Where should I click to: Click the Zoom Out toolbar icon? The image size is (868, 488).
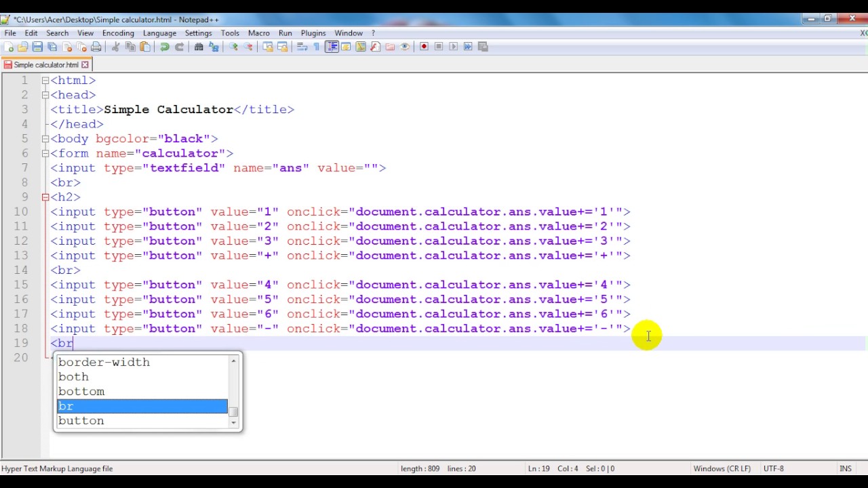point(248,47)
